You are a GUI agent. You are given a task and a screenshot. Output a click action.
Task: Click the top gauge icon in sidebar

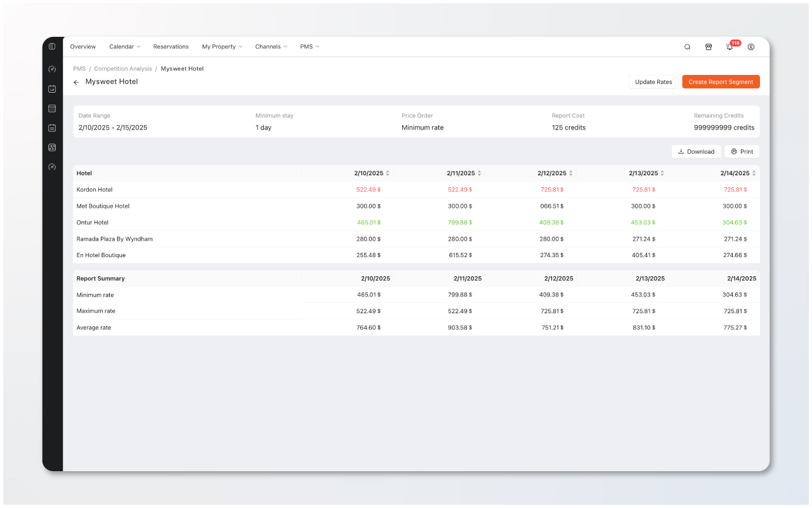(x=52, y=69)
